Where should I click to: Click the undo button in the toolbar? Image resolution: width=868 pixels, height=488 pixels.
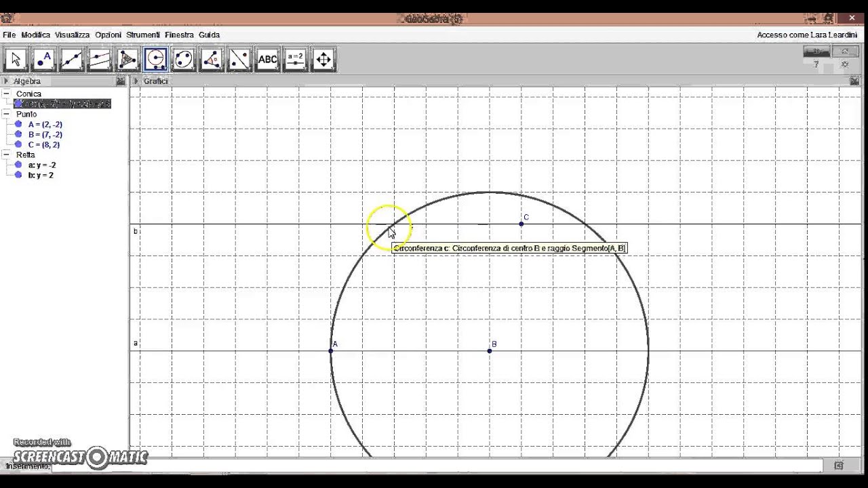(x=816, y=52)
